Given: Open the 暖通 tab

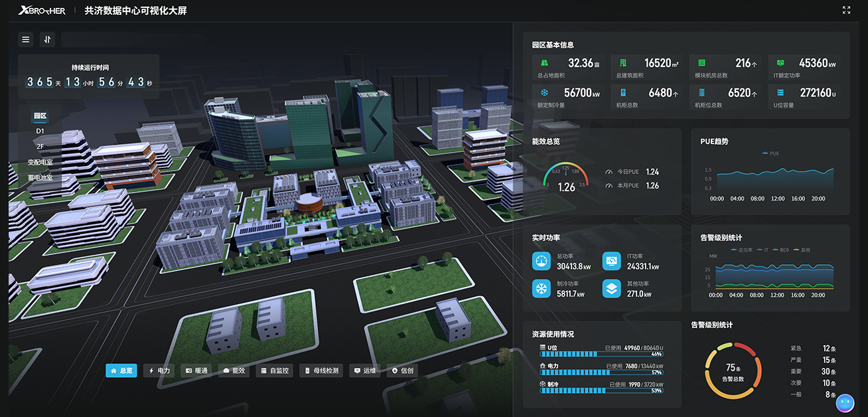Looking at the screenshot, I should tap(196, 371).
